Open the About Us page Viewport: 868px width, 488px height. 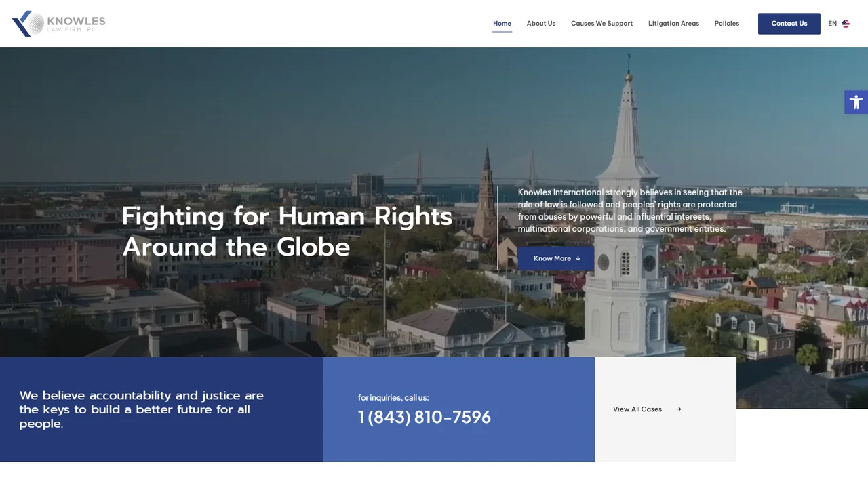click(541, 24)
